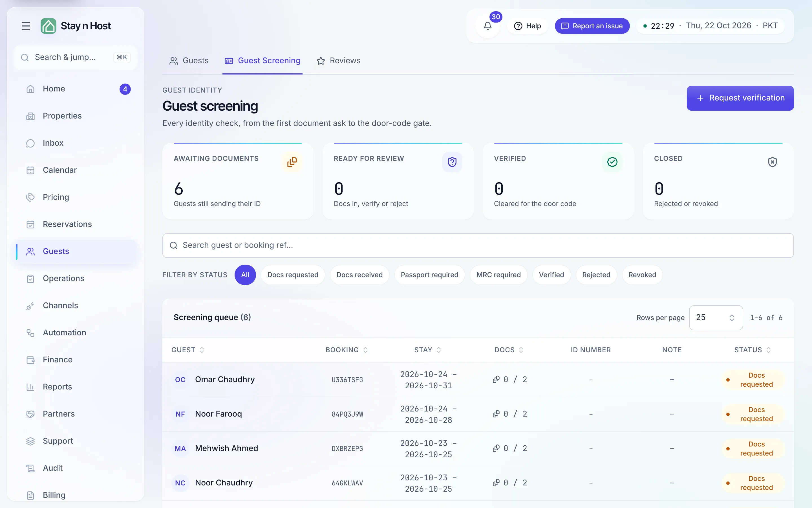Image resolution: width=812 pixels, height=508 pixels.
Task: Click the Search guest or booking ref field
Action: coord(478,246)
